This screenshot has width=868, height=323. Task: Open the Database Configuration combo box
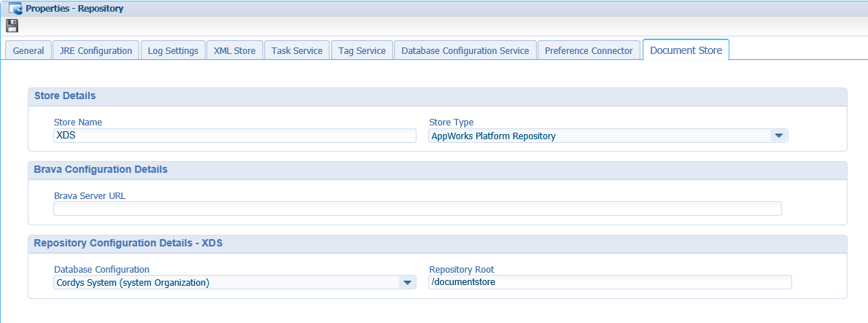click(226, 283)
